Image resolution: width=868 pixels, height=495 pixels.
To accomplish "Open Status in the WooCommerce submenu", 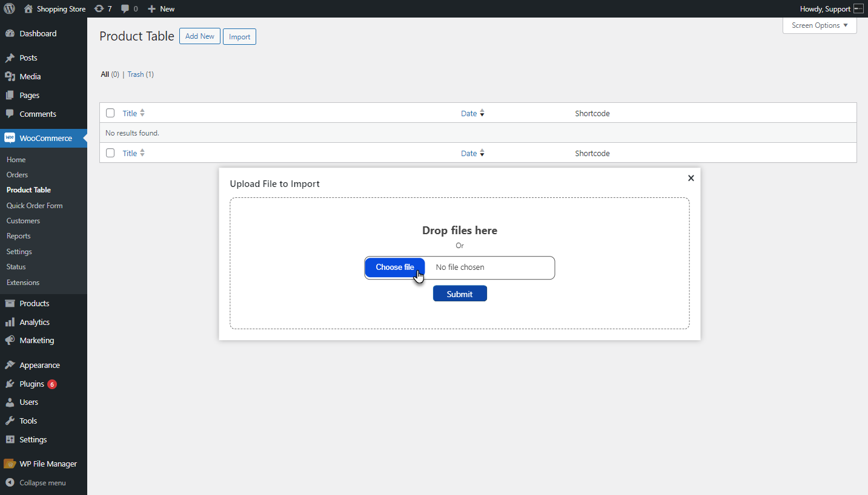I will click(x=16, y=267).
